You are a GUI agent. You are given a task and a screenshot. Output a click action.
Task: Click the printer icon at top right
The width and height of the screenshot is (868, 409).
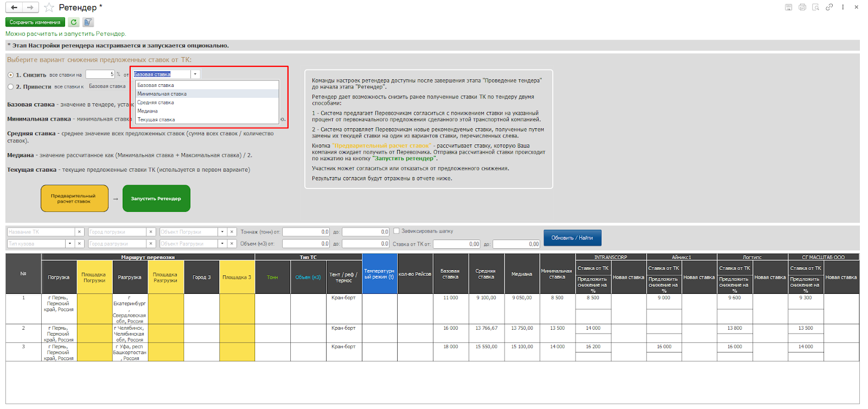(802, 7)
